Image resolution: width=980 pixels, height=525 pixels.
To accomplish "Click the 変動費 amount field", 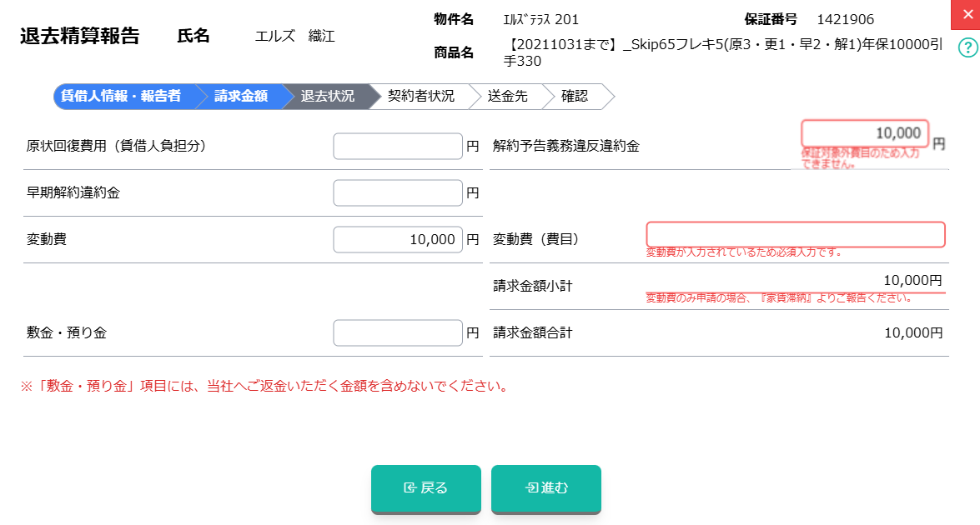I will click(398, 239).
